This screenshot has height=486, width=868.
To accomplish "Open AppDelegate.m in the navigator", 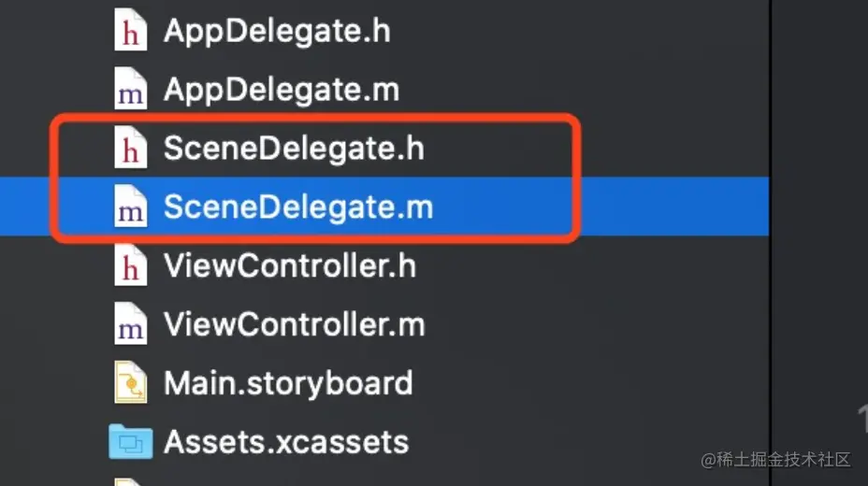I will (281, 91).
